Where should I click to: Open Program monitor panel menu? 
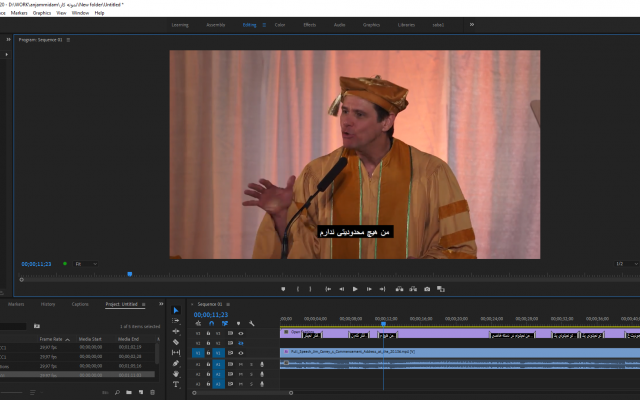68,40
